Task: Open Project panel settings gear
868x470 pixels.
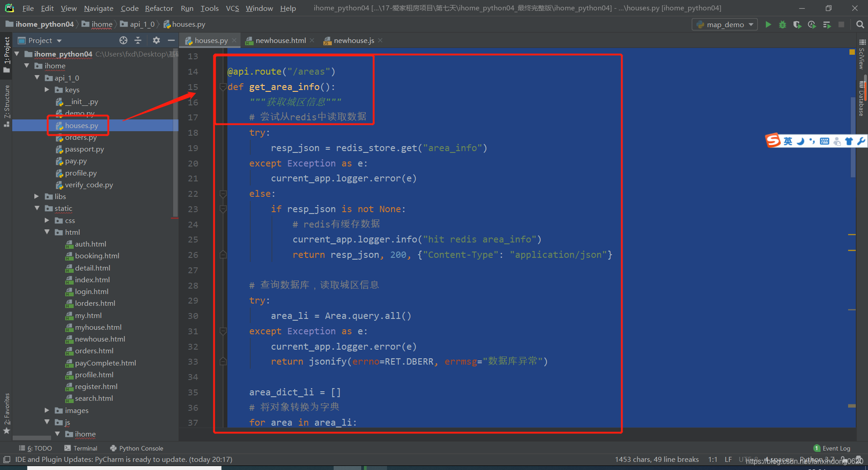Action: click(x=156, y=40)
